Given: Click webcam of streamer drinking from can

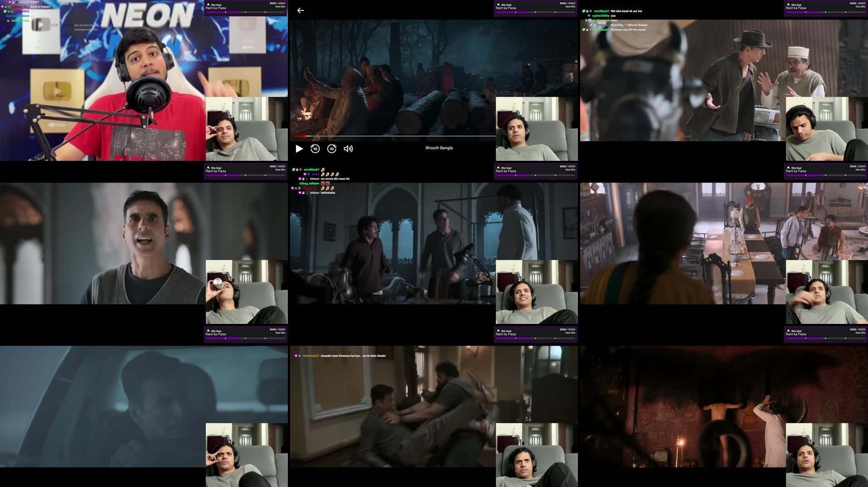Looking at the screenshot, I should 247,292.
